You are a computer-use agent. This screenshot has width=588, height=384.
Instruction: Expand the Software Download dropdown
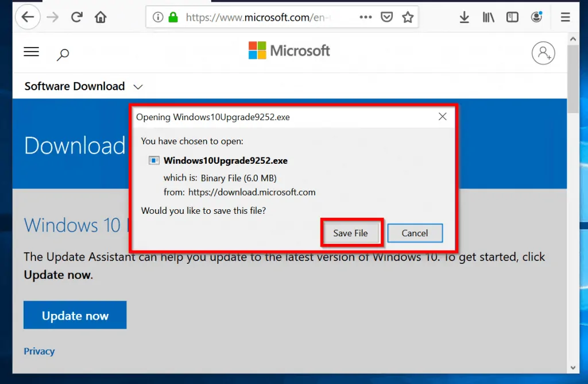pos(84,86)
